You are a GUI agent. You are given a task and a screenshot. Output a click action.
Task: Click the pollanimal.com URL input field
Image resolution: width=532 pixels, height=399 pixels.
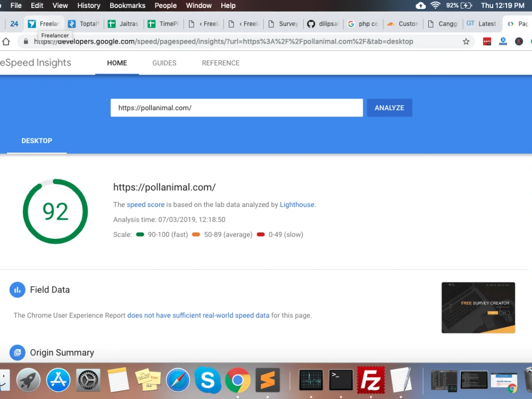pos(237,108)
